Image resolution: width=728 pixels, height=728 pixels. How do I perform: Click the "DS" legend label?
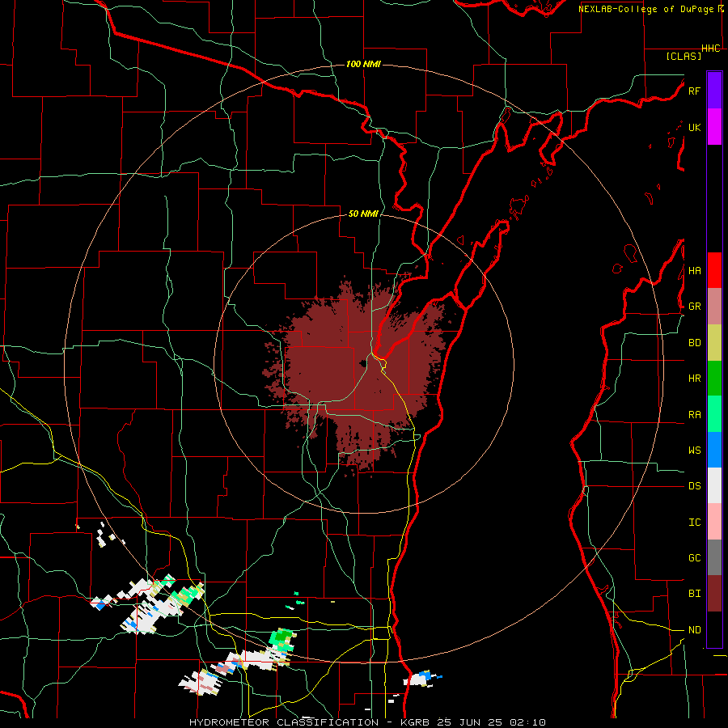pos(695,486)
